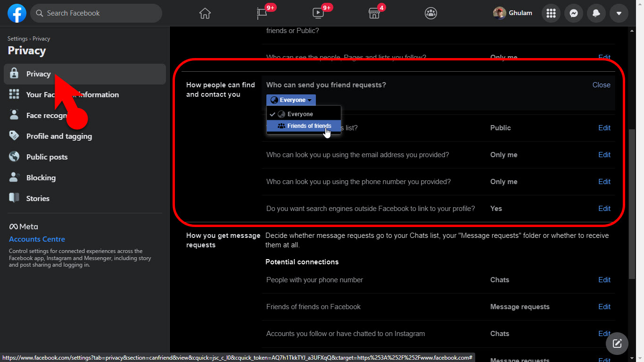
Task: Click the Meta logo in sidebar
Action: coord(24,227)
